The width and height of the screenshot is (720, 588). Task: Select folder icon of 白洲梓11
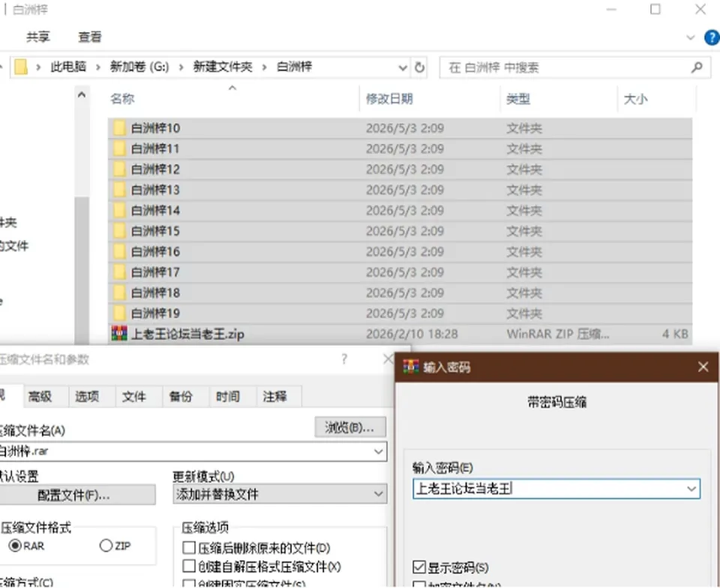point(119,148)
